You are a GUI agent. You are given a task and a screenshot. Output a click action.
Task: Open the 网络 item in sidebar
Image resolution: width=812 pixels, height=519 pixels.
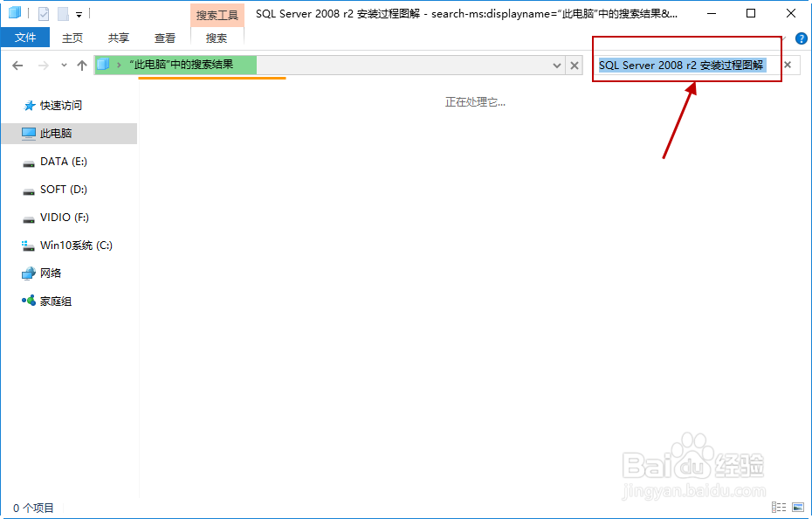(x=39, y=273)
